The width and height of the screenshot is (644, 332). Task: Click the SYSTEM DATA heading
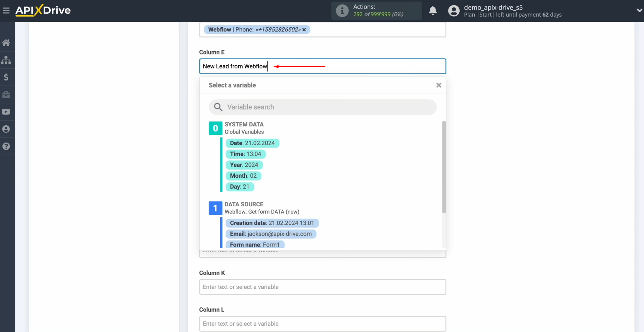point(244,125)
